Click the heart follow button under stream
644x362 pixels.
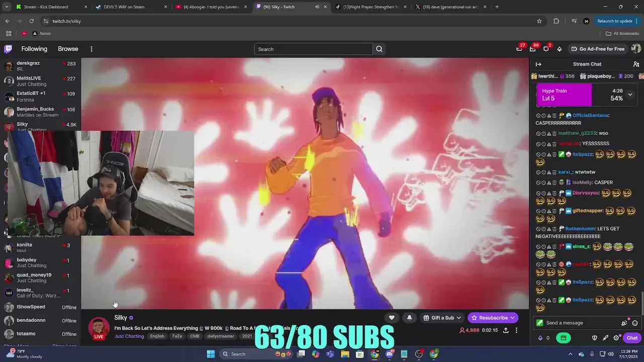(391, 318)
